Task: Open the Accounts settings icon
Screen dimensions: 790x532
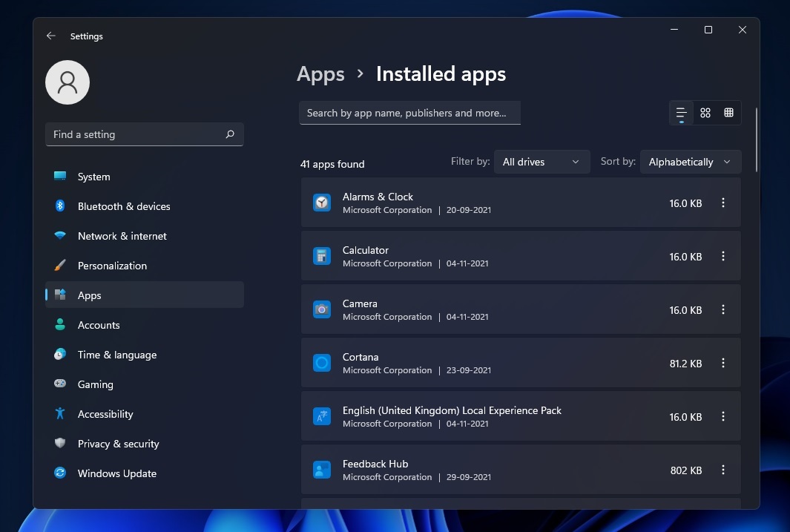Action: [59, 325]
